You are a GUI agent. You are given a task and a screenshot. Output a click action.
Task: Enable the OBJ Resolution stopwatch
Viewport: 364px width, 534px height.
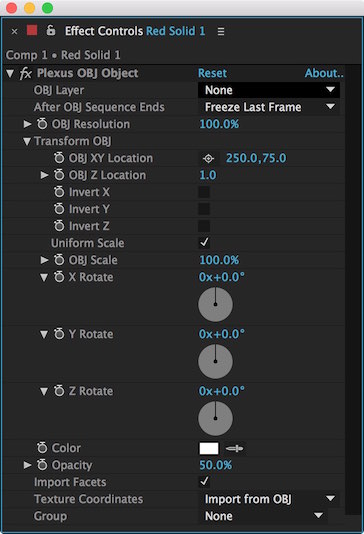pos(42,124)
